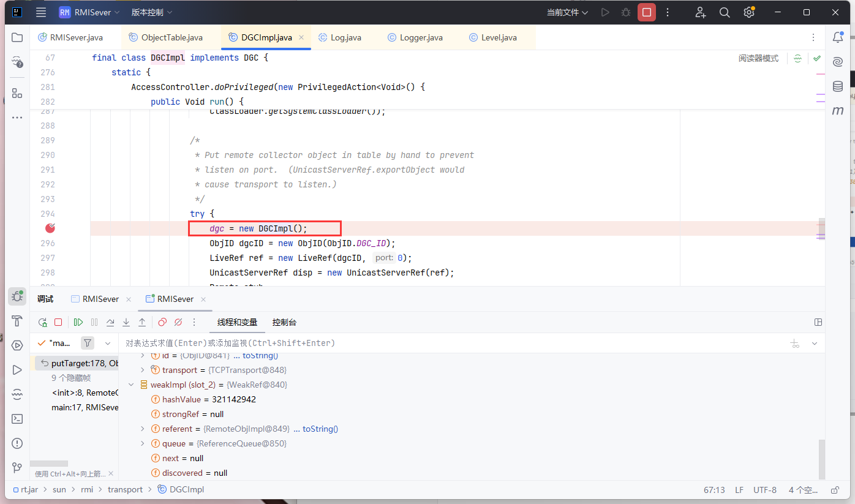Click the 阅读器模式 reader mode button

click(x=758, y=58)
